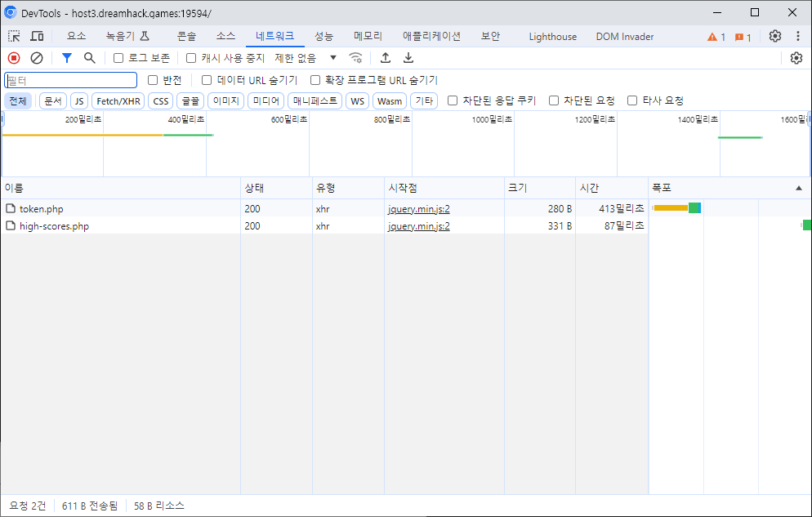Click the inspect element selector icon

point(15,37)
